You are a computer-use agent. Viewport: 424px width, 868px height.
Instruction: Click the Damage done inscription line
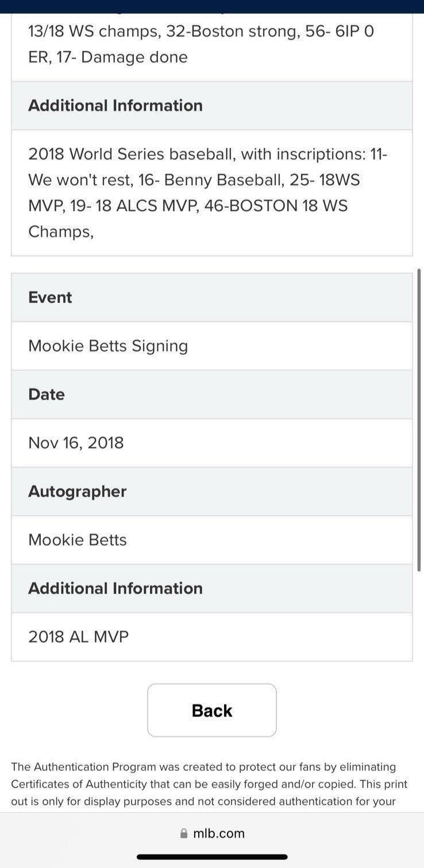[108, 57]
